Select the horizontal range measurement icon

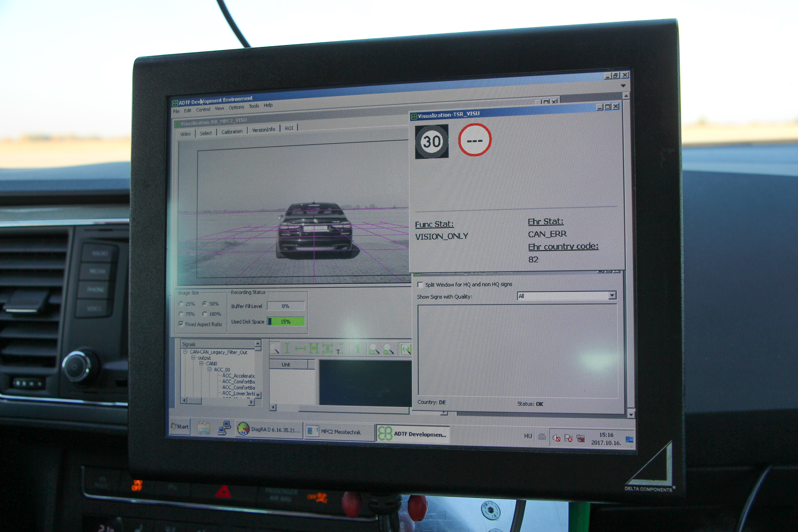point(300,349)
